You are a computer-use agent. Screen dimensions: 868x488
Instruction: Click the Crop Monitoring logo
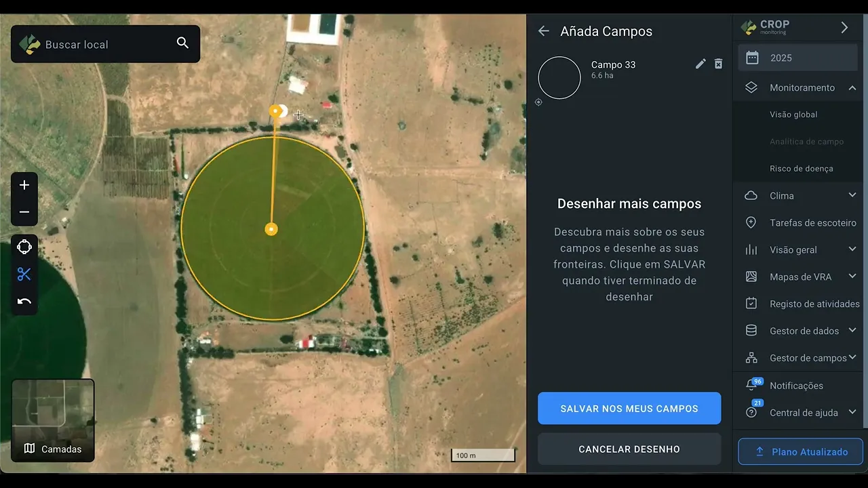(x=765, y=27)
